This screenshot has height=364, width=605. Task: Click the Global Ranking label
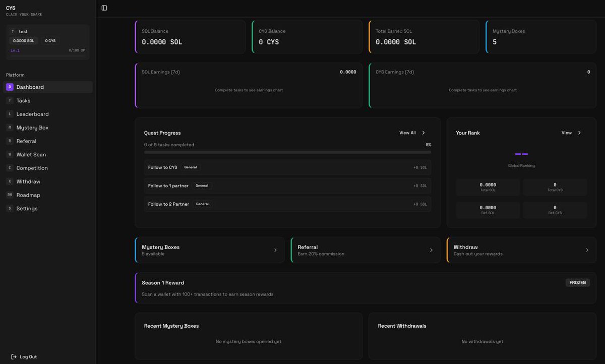click(x=521, y=165)
